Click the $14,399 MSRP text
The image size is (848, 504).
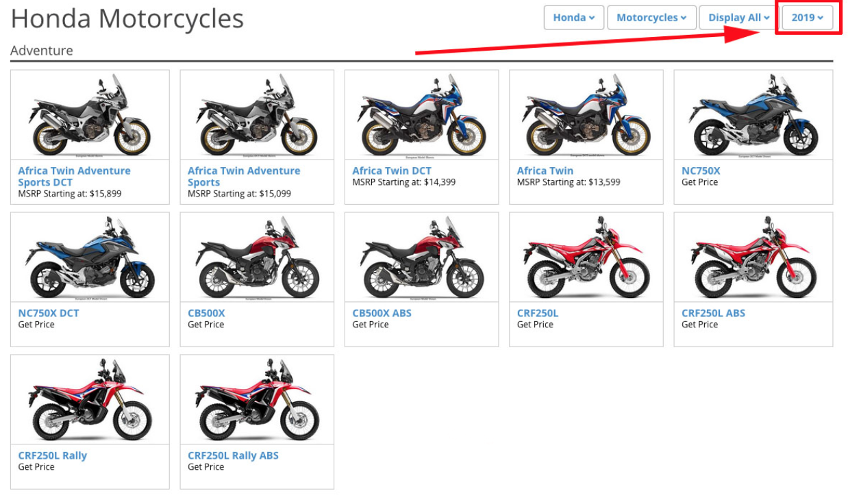[x=404, y=182]
